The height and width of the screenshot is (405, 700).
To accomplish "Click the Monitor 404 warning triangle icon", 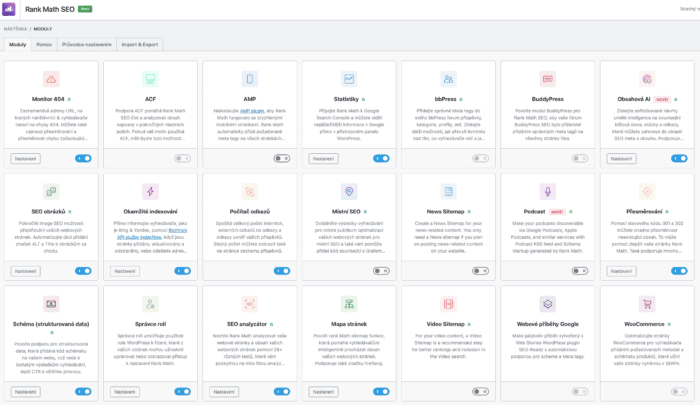I will [x=50, y=79].
